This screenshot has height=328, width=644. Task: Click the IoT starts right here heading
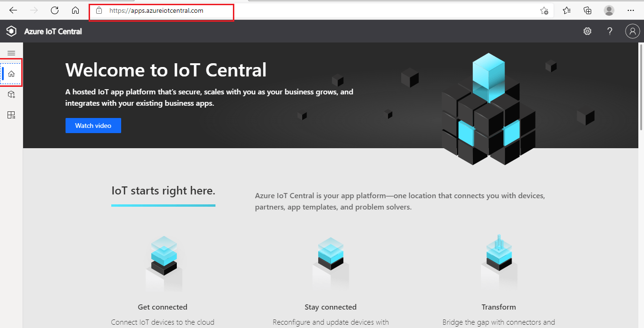(x=163, y=191)
